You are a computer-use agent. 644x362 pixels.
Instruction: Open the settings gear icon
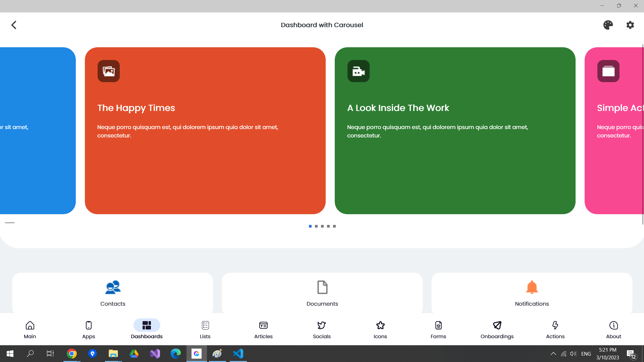(630, 25)
